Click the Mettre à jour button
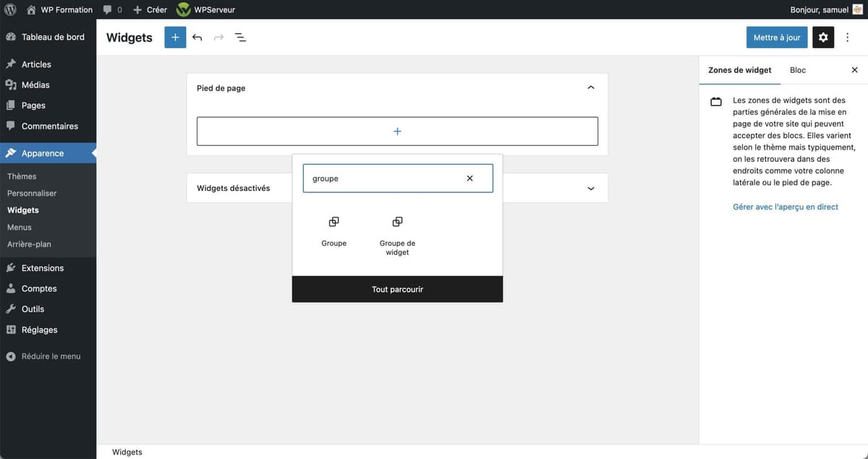868x459 pixels. (x=777, y=36)
